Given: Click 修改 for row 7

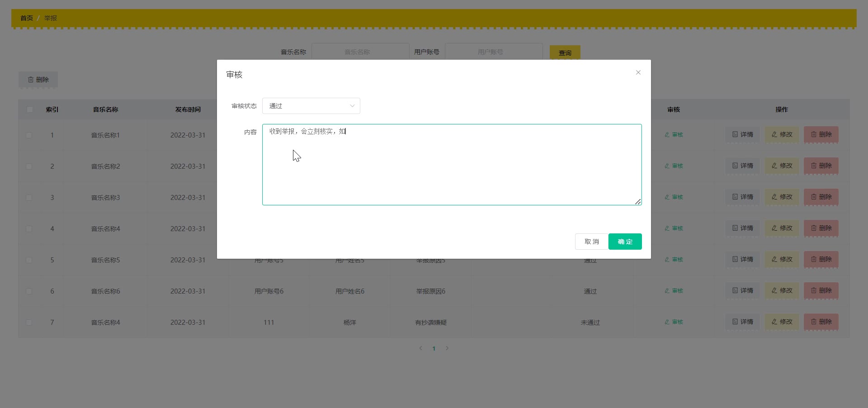Looking at the screenshot, I should [782, 322].
